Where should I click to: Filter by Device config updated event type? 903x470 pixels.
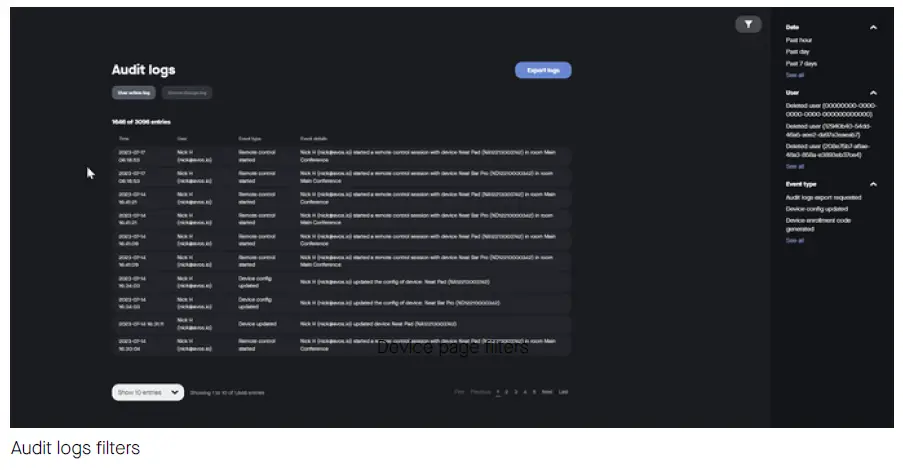(x=817, y=209)
